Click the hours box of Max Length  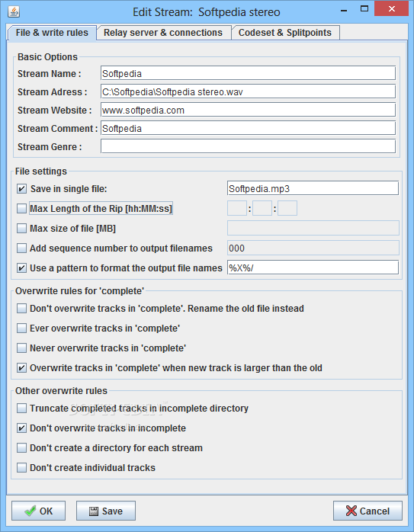point(237,208)
